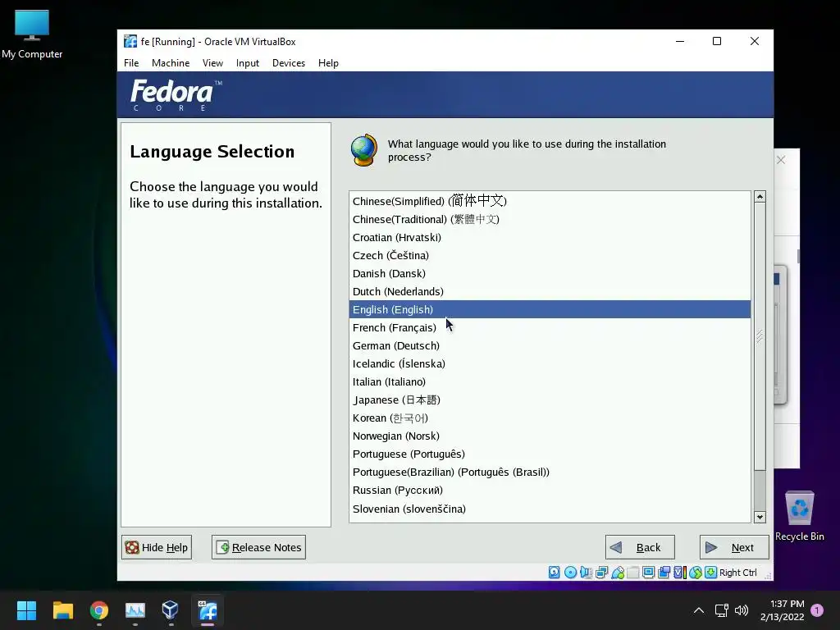Viewport: 840px width, 630px height.
Task: Click the recording status icon
Action: pos(664,573)
